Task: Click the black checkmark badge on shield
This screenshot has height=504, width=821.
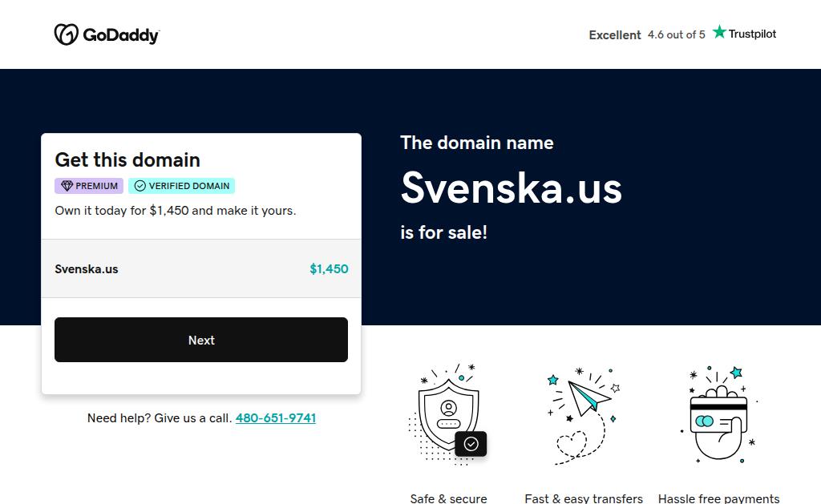Action: click(x=471, y=444)
